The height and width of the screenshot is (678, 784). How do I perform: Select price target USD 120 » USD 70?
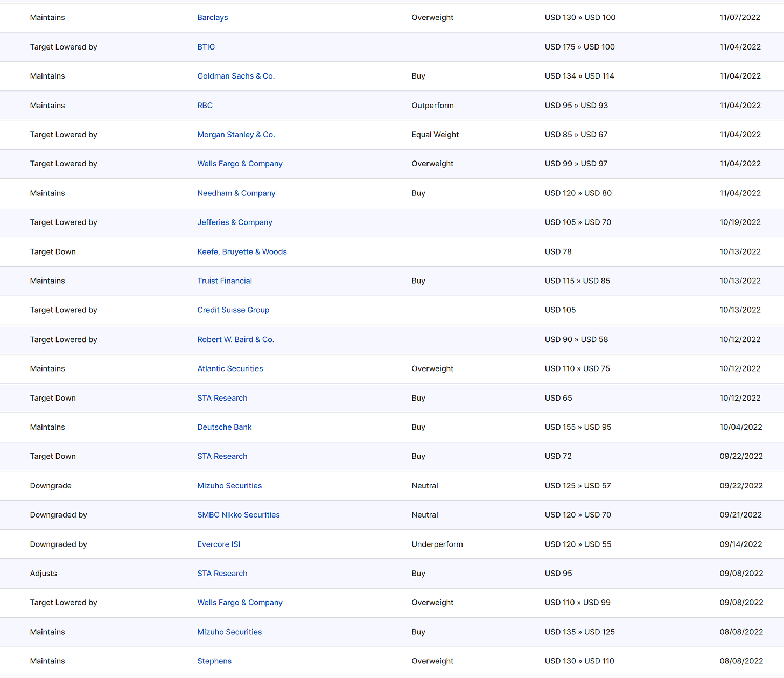(x=578, y=515)
